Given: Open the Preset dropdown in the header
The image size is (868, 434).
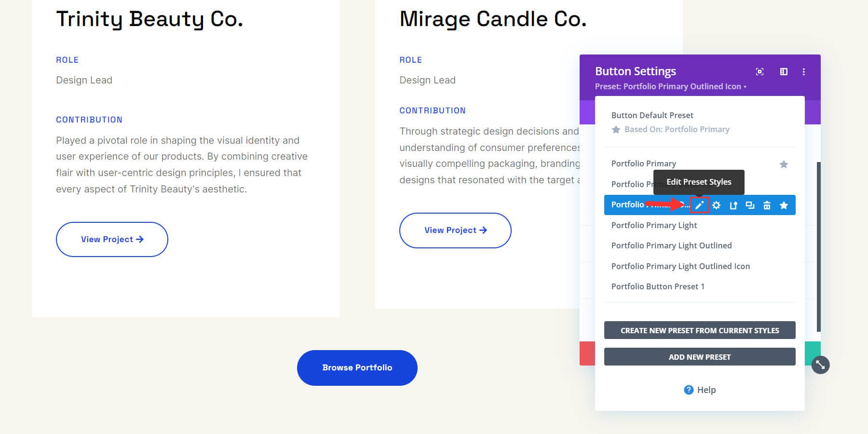Looking at the screenshot, I should point(670,87).
